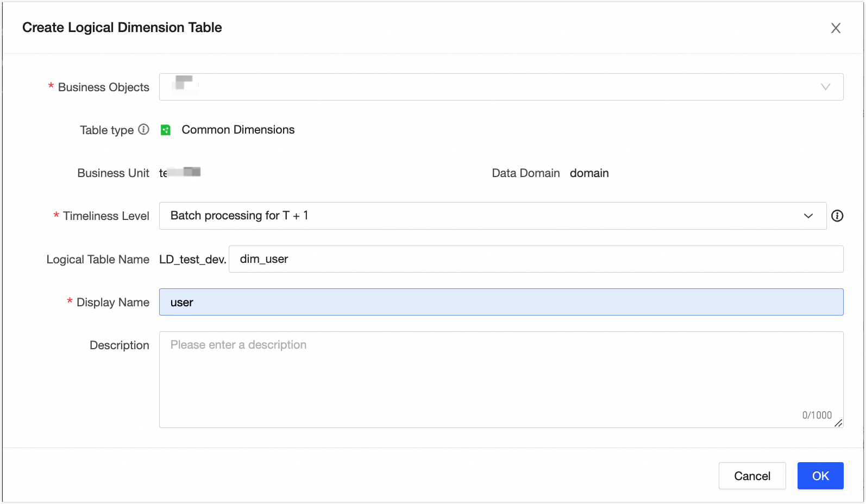
Task: Click the Create Logical Dimension Table title
Action: tap(122, 28)
